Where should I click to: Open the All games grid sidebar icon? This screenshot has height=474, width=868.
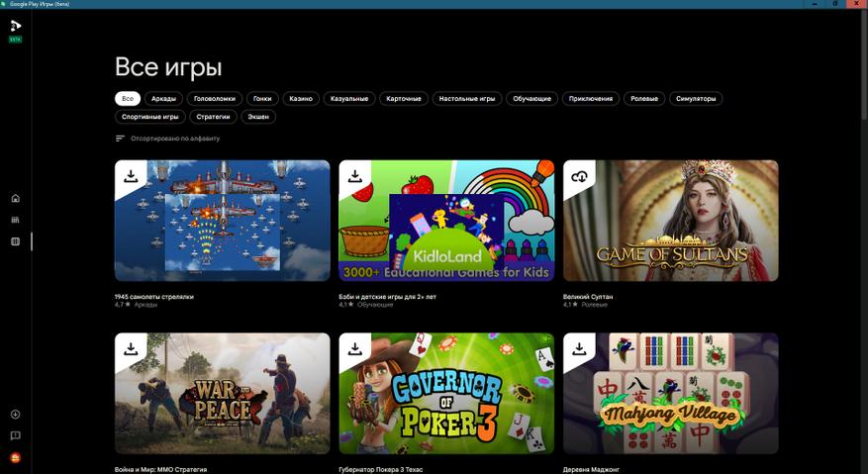[x=16, y=241]
